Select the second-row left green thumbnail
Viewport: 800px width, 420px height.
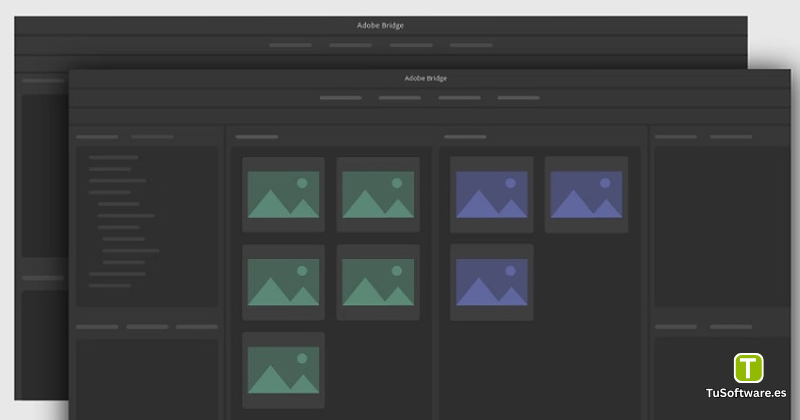pos(283,282)
